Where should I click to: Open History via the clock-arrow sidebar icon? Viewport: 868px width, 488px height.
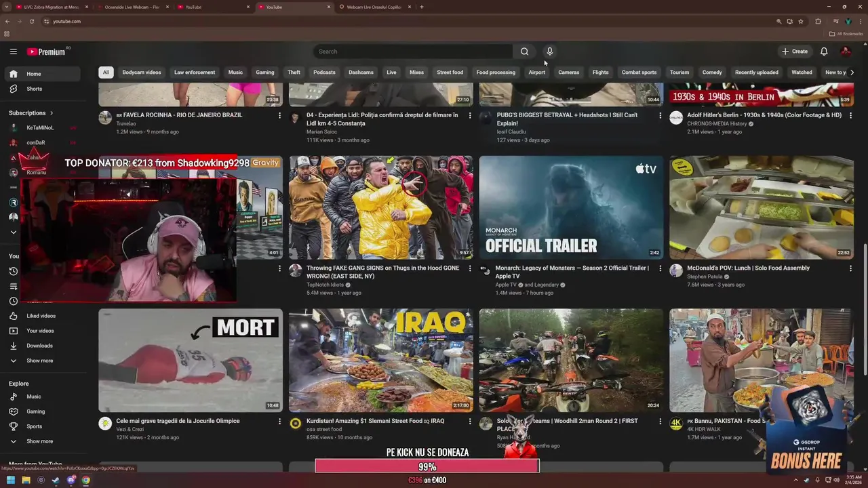pyautogui.click(x=13, y=271)
